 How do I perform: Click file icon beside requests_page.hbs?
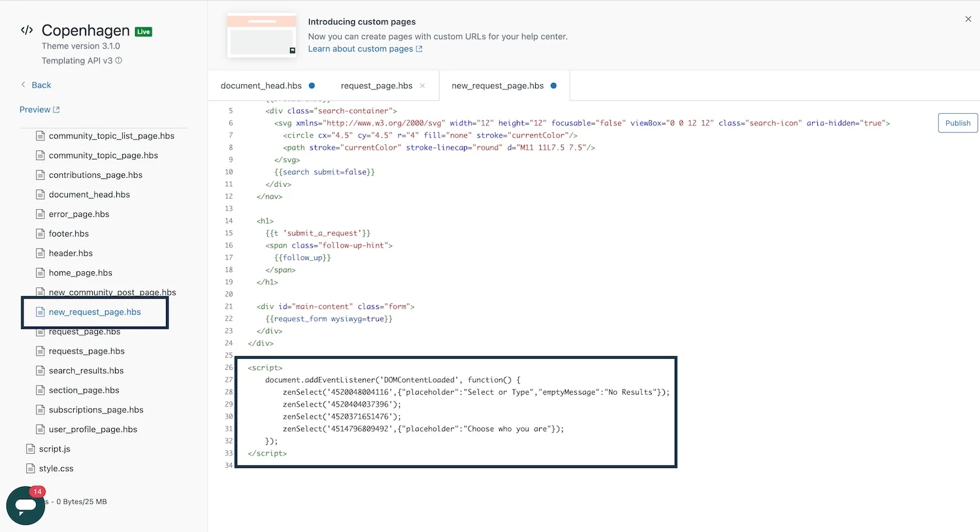click(41, 351)
